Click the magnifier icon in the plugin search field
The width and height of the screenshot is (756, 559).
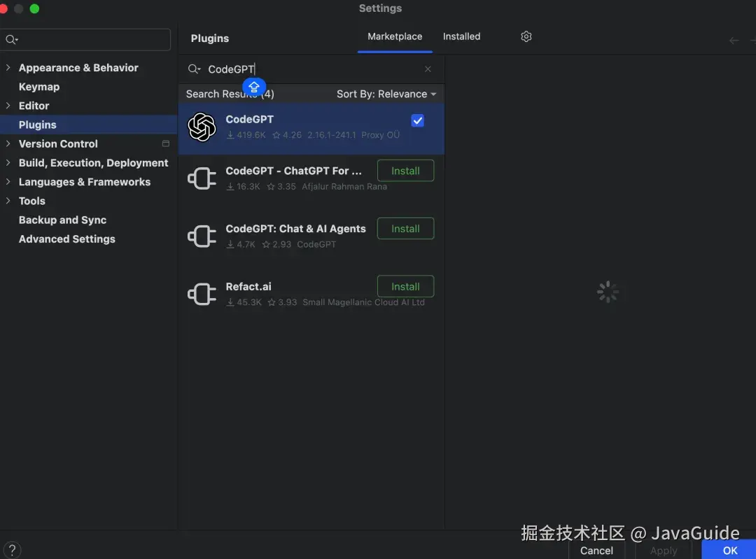(x=194, y=69)
